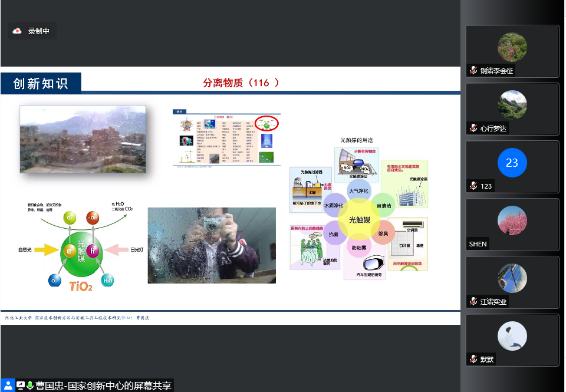Click the cloud recording icon
This screenshot has height=392, width=566.
[17, 31]
